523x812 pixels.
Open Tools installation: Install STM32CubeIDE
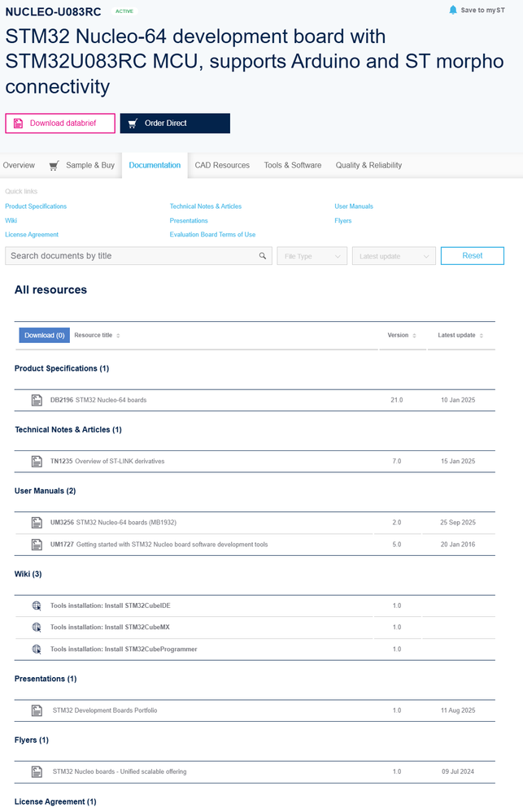(110, 606)
